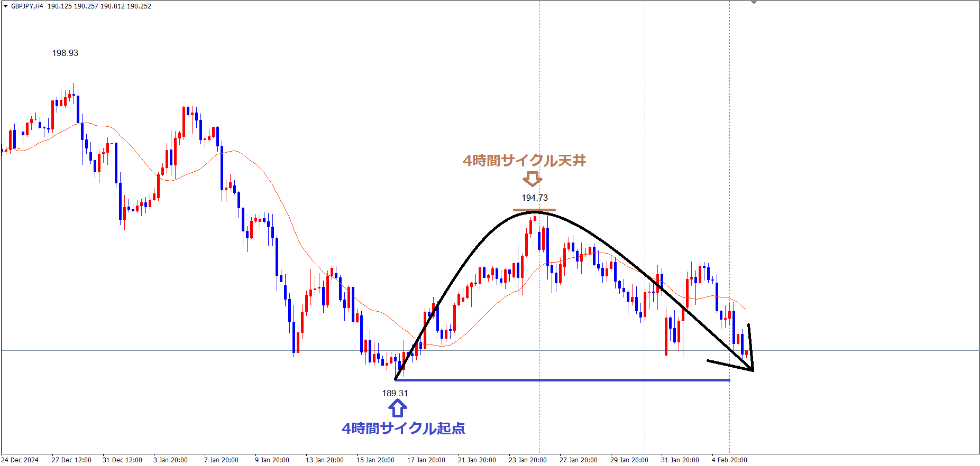Click the 4 Feb 20:00 time axis label

[729, 460]
